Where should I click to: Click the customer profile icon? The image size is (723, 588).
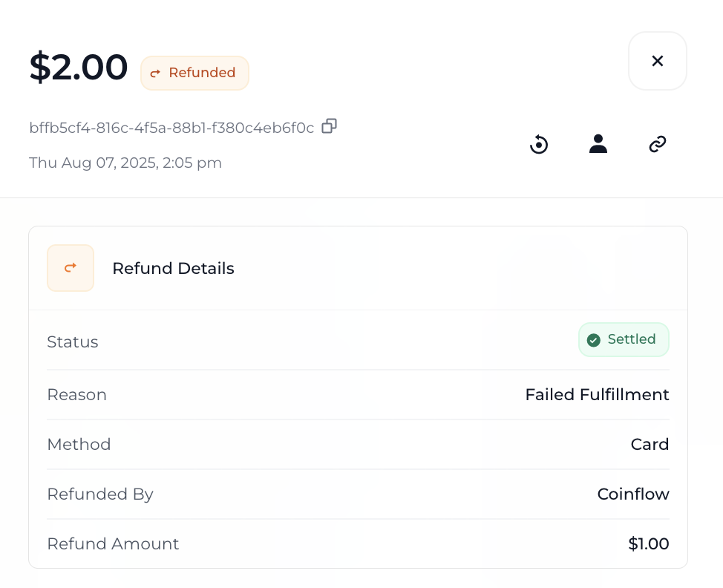(598, 143)
